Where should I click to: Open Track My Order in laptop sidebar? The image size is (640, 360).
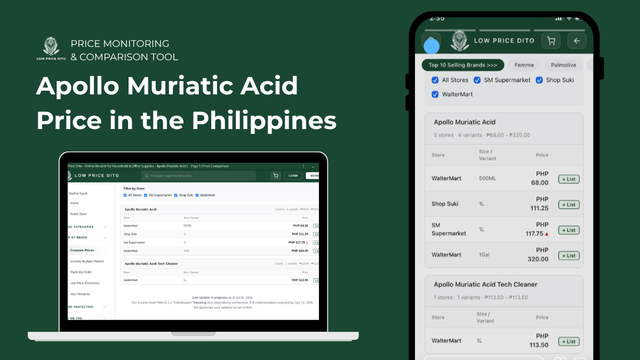point(81,272)
